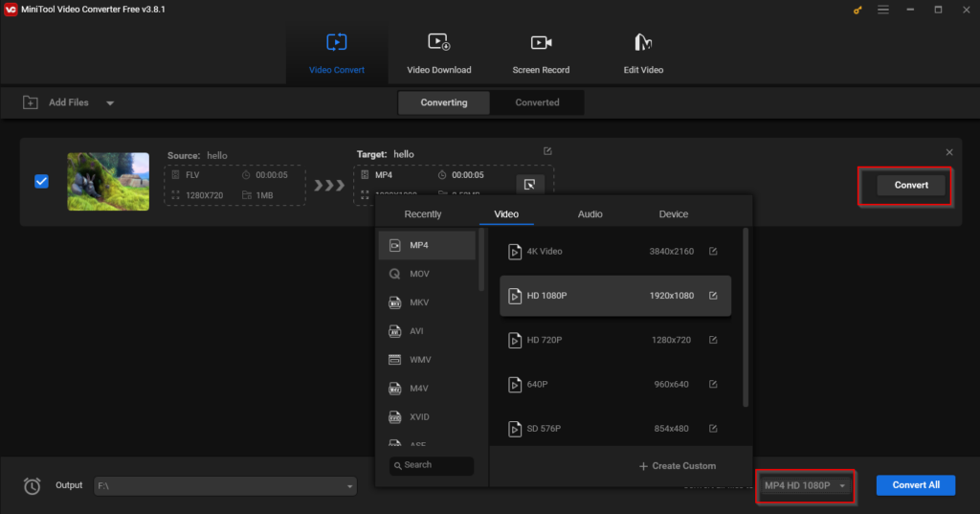Click the source 1280X720 resolution text
Screen dimensions: 980x514
click(205, 195)
